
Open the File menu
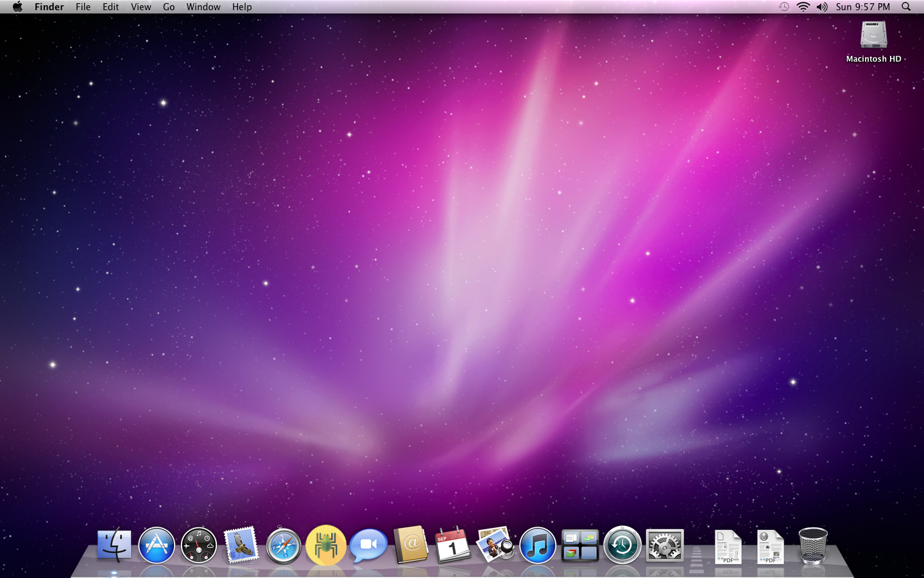(x=83, y=6)
